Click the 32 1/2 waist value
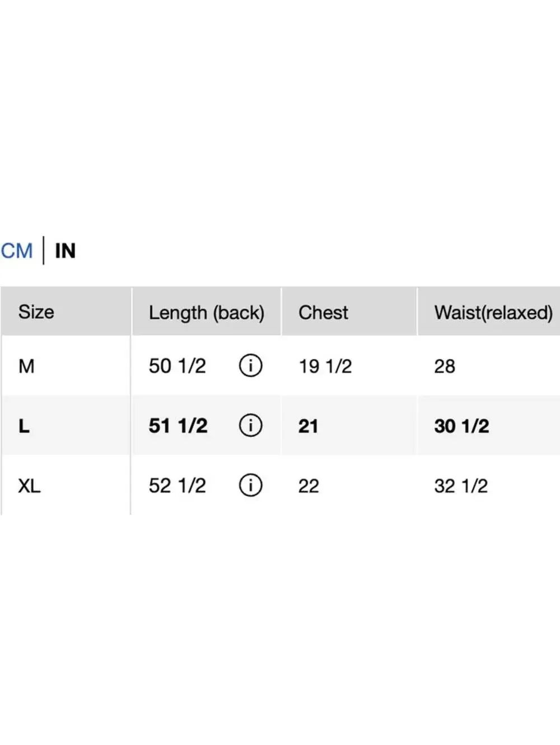 [x=461, y=486]
